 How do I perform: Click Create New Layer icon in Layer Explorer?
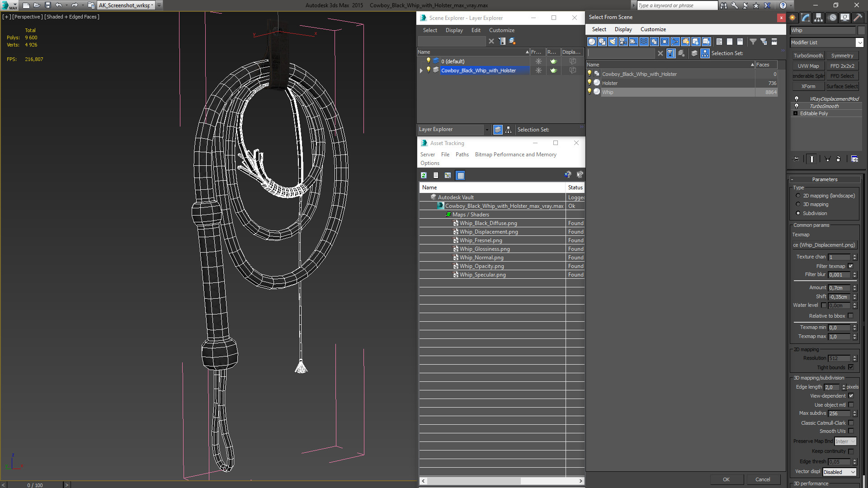pos(512,41)
